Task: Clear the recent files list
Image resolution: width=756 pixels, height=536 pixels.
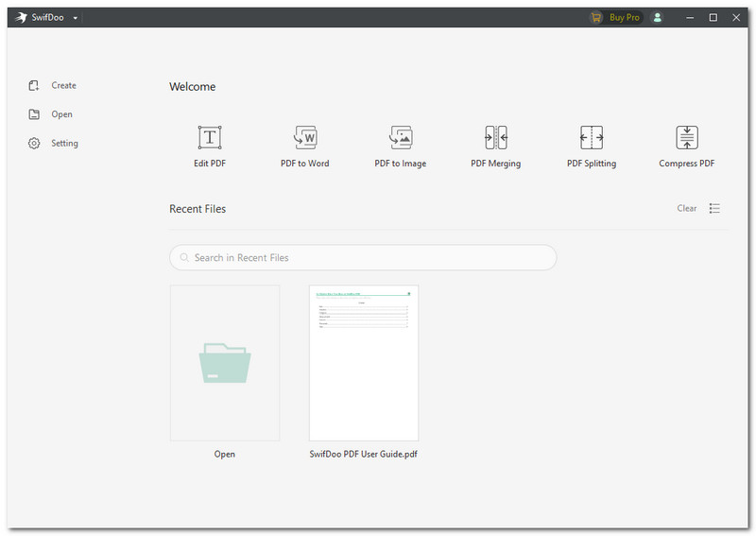Action: [687, 208]
